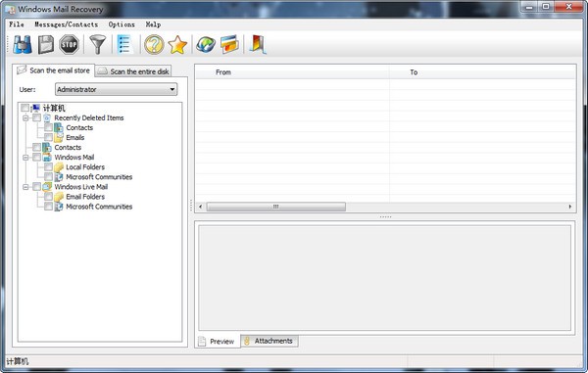
Task: Open the User Administrator dropdown
Action: pyautogui.click(x=117, y=89)
